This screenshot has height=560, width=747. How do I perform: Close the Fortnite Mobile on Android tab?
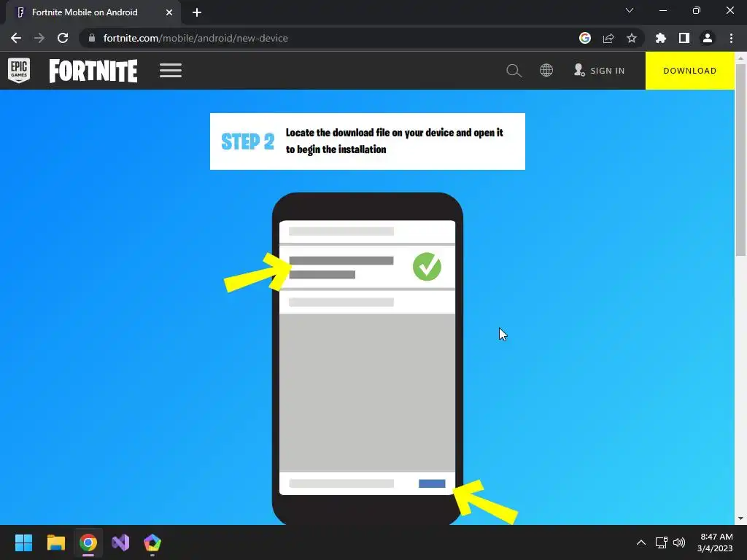pos(169,12)
